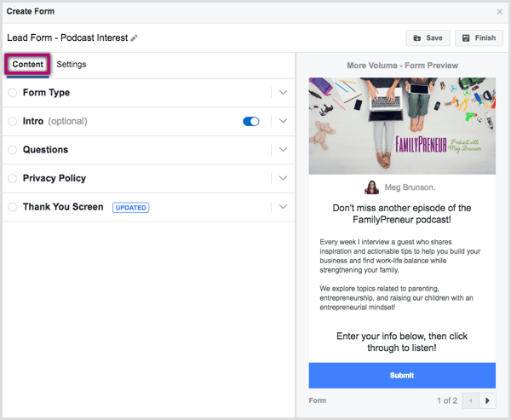The width and height of the screenshot is (511, 420).
Task: Click the Lead Form - Podcast Interest title
Action: [67, 37]
